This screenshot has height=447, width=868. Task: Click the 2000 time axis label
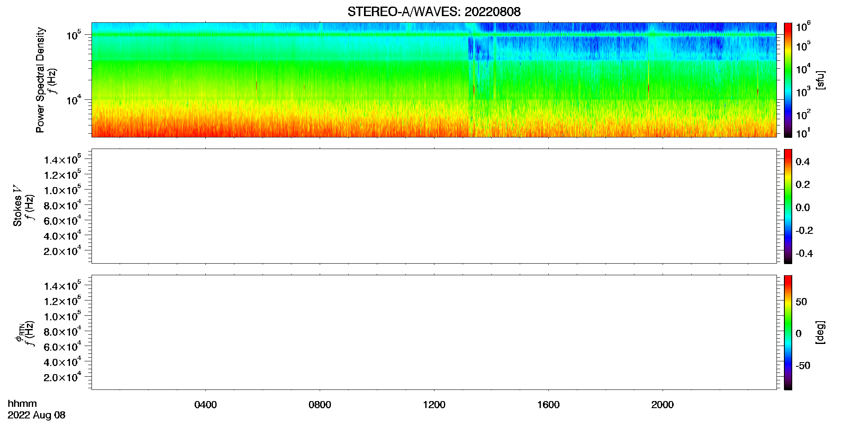pos(662,405)
